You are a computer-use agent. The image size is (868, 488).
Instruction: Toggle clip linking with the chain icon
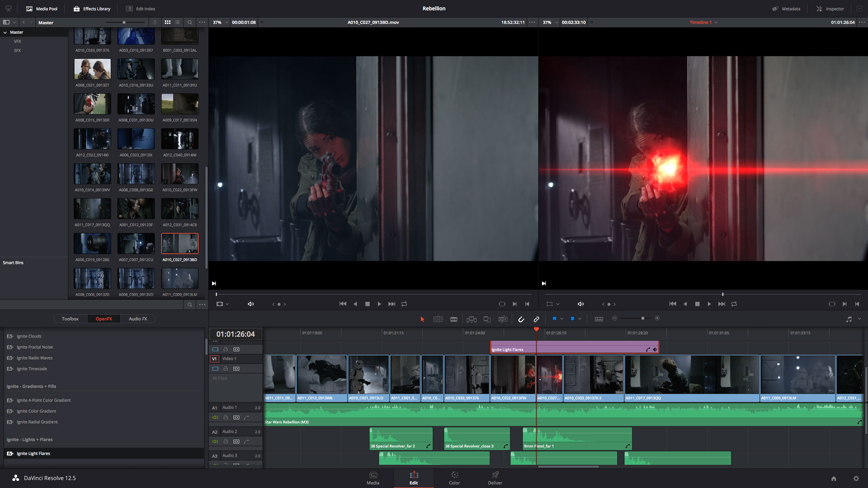[x=536, y=319]
